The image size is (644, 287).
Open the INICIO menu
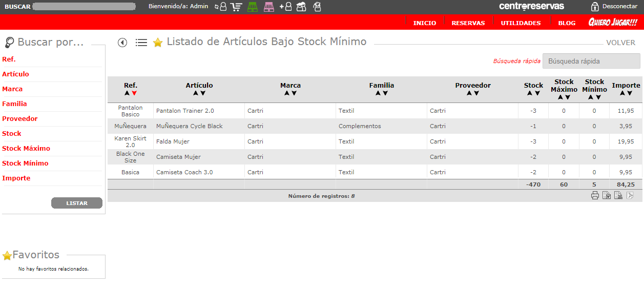coord(425,23)
